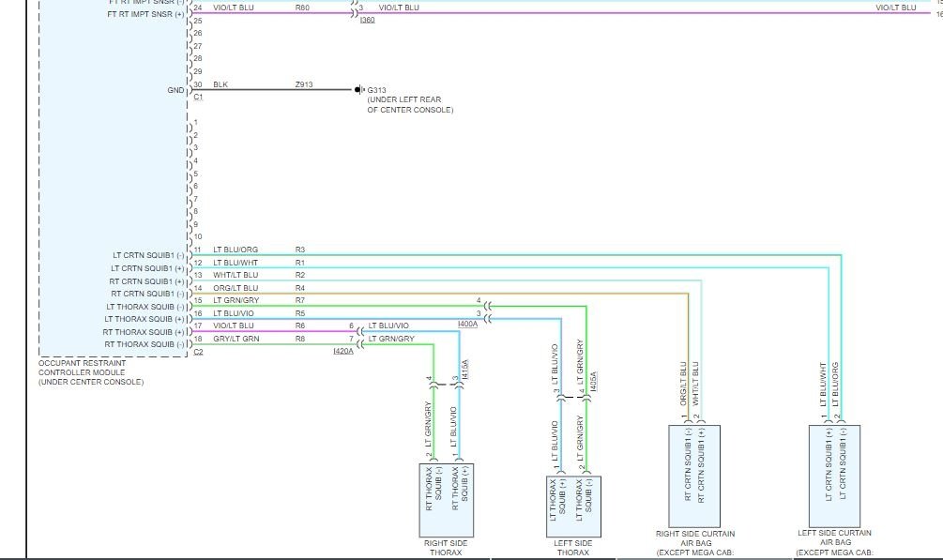Click the Left Side Curtain Air Bag component box
This screenshot has width=943, height=560.
point(834,477)
